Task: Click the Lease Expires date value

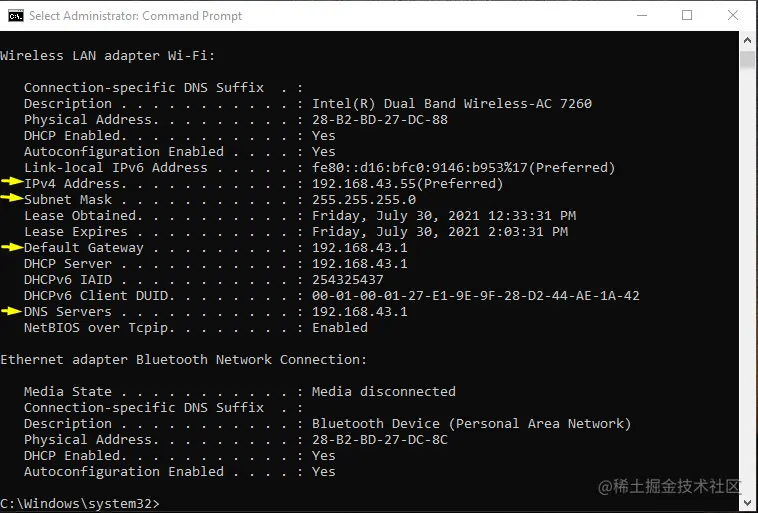Action: coord(440,232)
